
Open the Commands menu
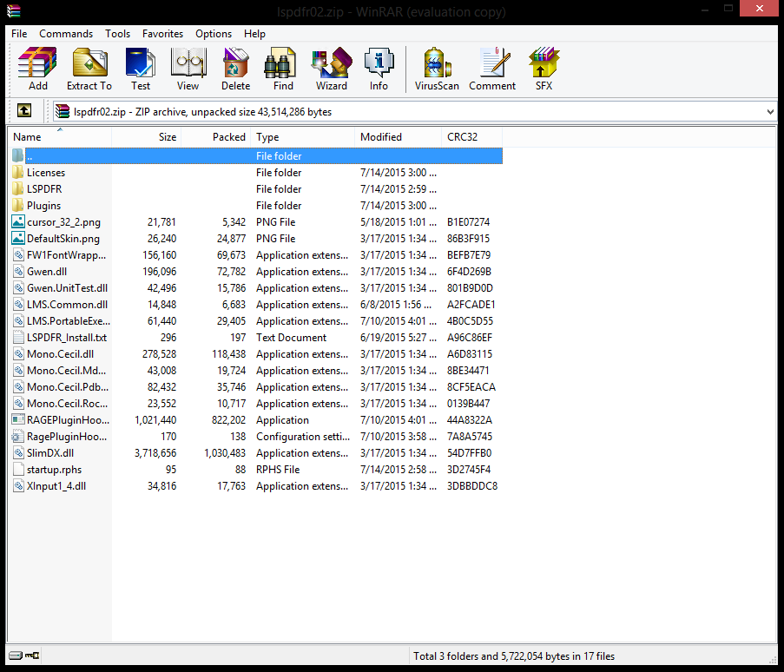click(66, 34)
